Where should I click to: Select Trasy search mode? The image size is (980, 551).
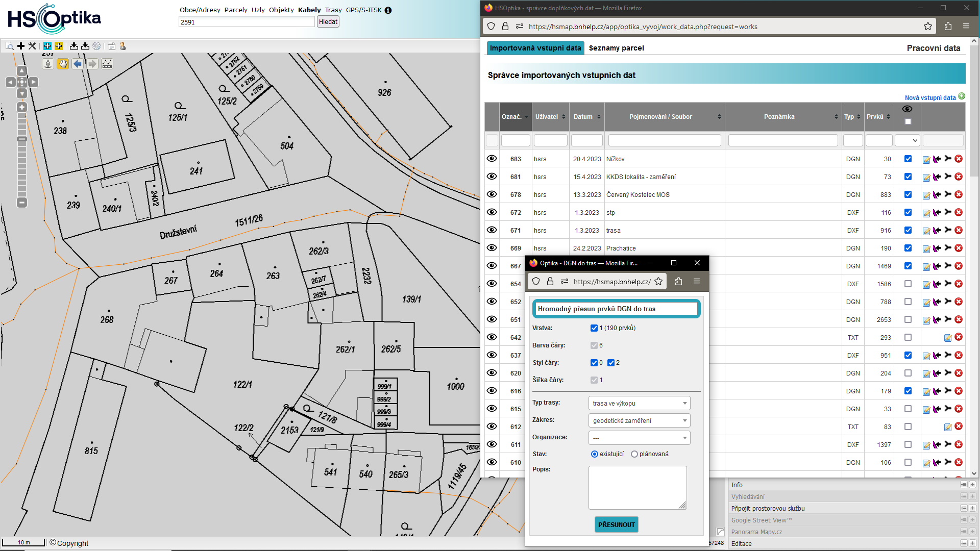tap(333, 10)
